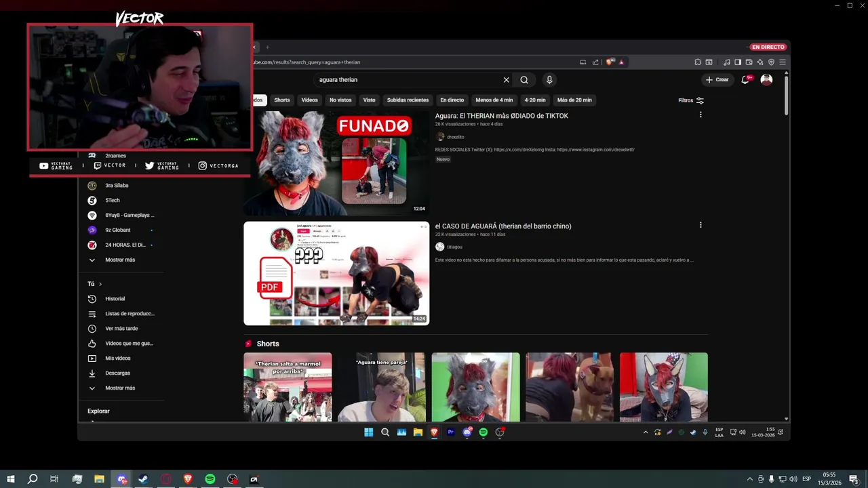Clear the 'aguara therian' search text
868x488 pixels.
(506, 80)
